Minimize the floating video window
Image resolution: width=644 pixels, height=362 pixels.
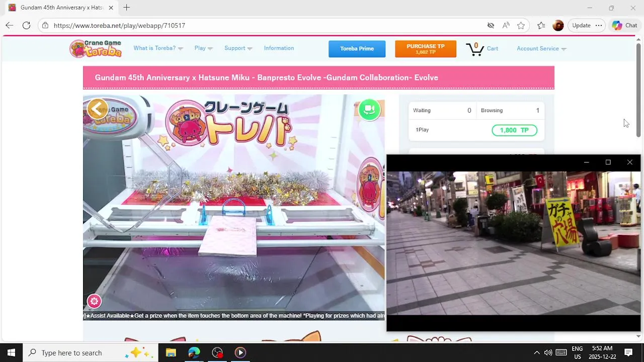coord(586,162)
